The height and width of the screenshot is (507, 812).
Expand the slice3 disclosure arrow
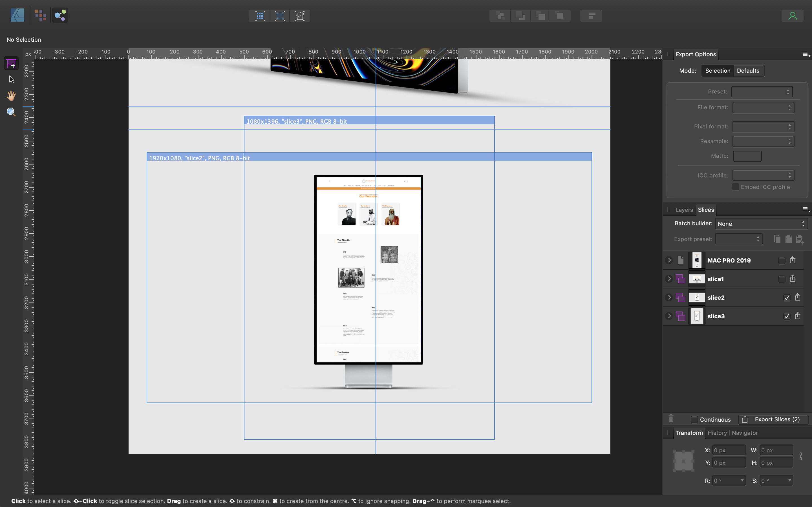[669, 316]
